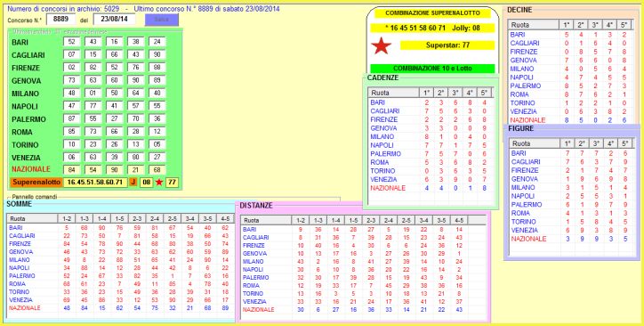Select VENEZIA fourth number field 80

point(135,158)
